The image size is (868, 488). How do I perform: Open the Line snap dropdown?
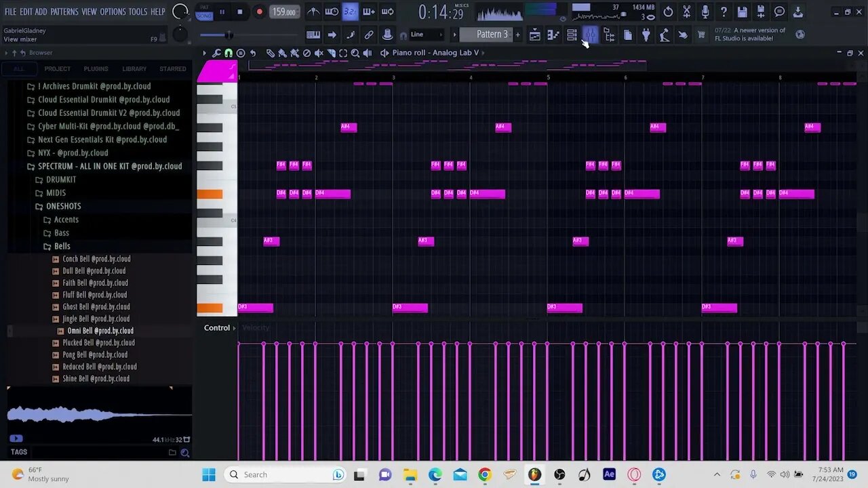click(426, 35)
